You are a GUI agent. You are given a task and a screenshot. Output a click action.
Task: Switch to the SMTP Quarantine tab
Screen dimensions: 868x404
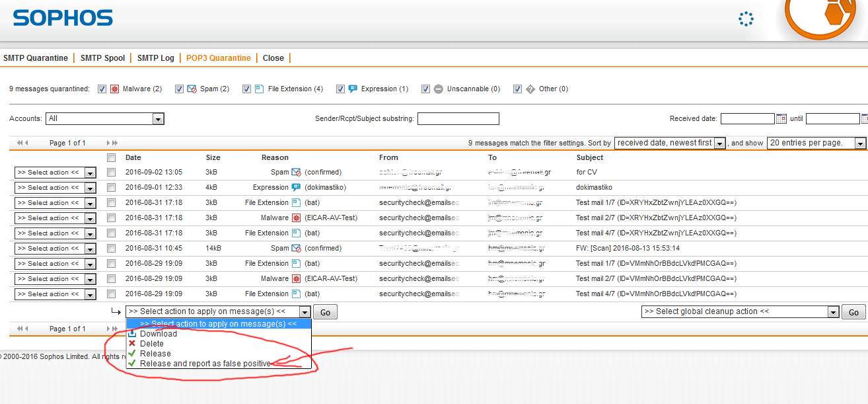(36, 58)
